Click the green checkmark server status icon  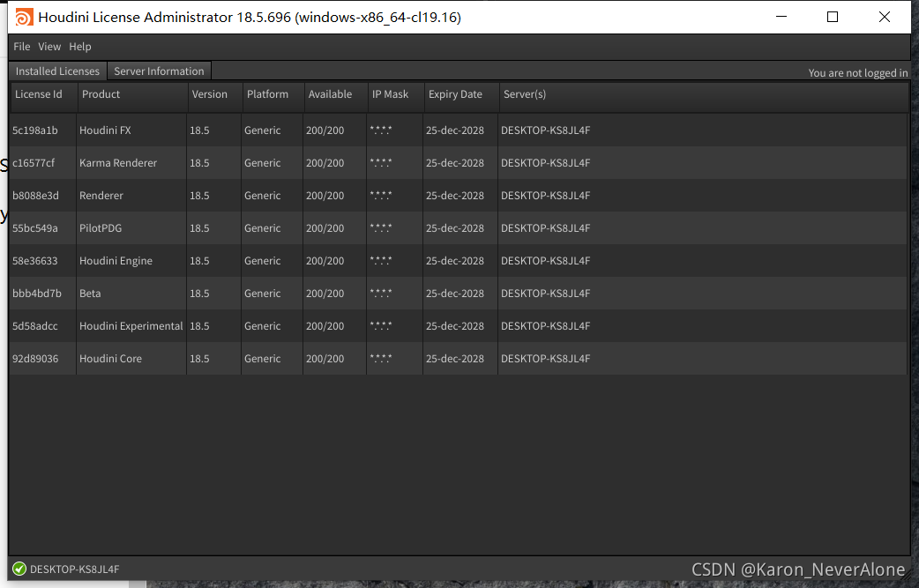point(19,569)
